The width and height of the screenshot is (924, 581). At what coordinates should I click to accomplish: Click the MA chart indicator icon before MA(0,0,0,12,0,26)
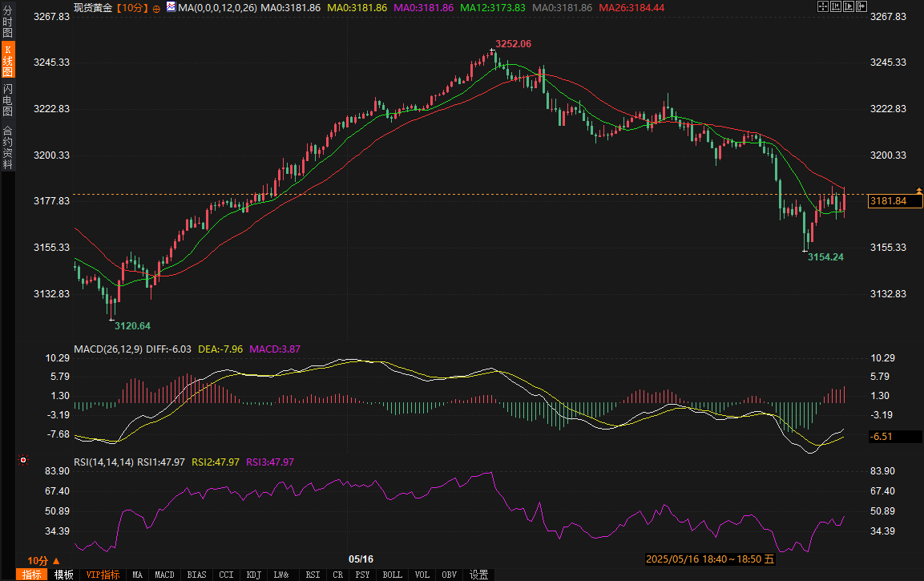[171, 7]
